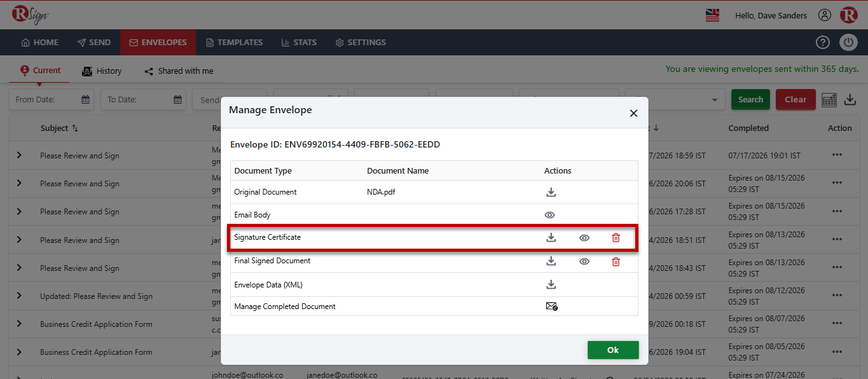Download the Original Document NDA.pdf
868x379 pixels.
[x=551, y=192]
